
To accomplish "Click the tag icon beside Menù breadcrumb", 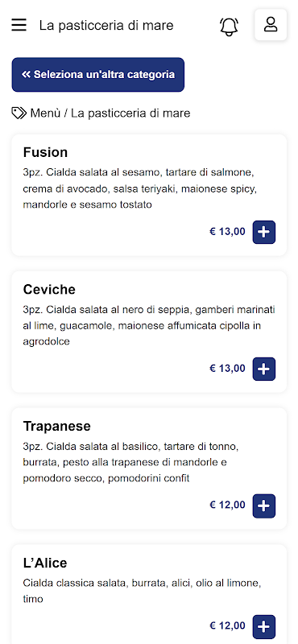I will point(19,113).
